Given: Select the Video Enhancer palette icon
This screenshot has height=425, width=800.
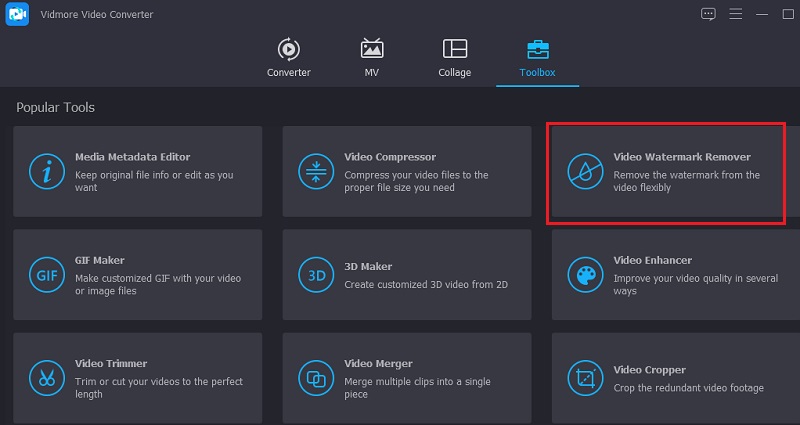Looking at the screenshot, I should click(584, 275).
